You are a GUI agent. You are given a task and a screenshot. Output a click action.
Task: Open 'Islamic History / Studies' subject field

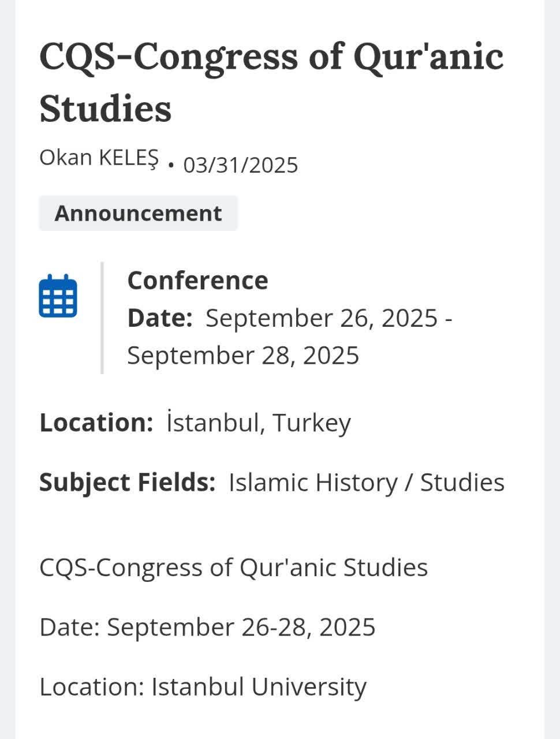pyautogui.click(x=367, y=482)
